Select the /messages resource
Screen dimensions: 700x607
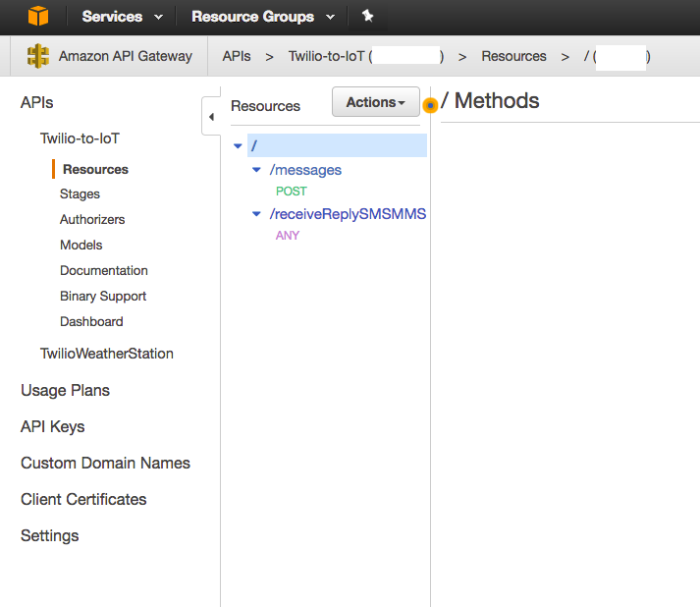pos(305,170)
